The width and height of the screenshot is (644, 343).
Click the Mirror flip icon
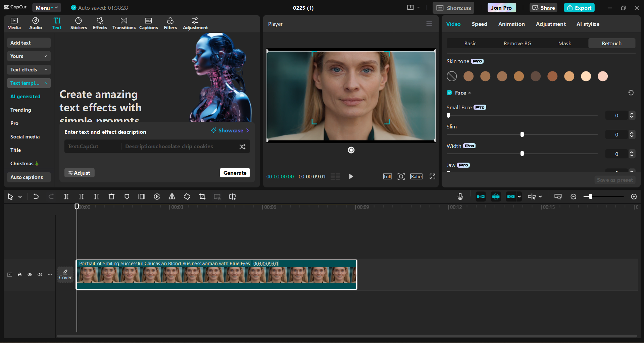click(172, 197)
